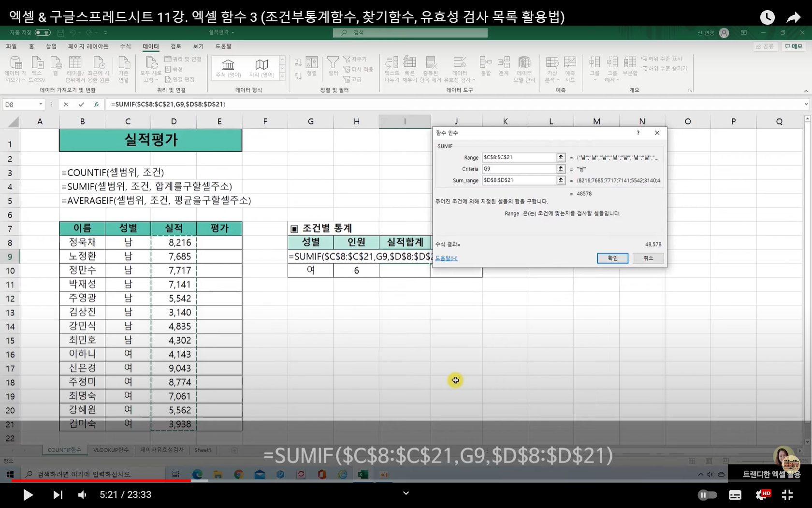Click the 확인 button in the dialog
This screenshot has width=812, height=508.
click(612, 258)
